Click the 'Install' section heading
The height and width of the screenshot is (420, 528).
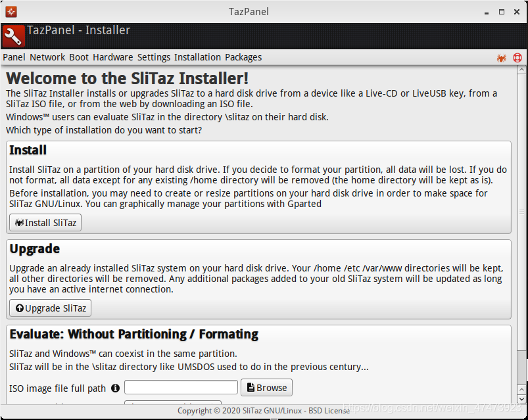point(28,150)
